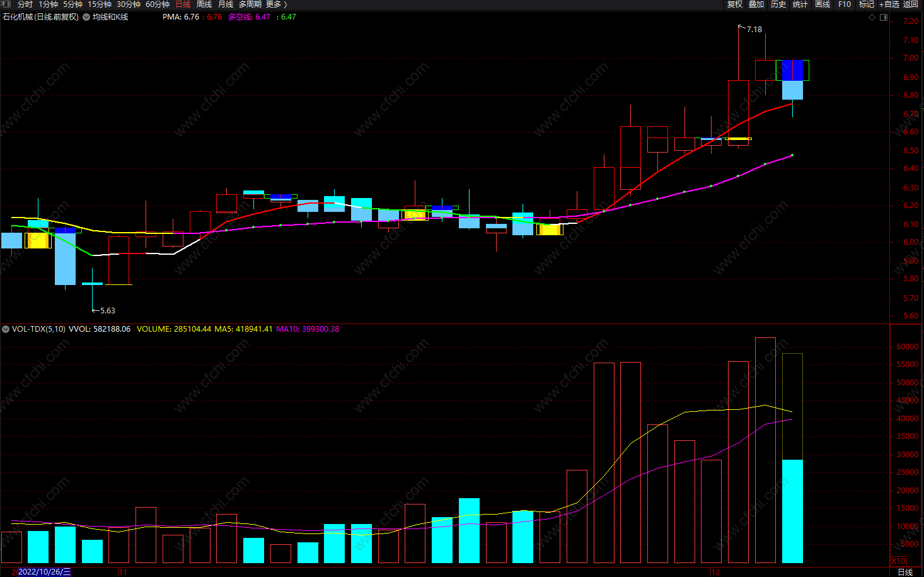Click the 返回 back button
Image resolution: width=924 pixels, height=577 pixels.
click(911, 4)
